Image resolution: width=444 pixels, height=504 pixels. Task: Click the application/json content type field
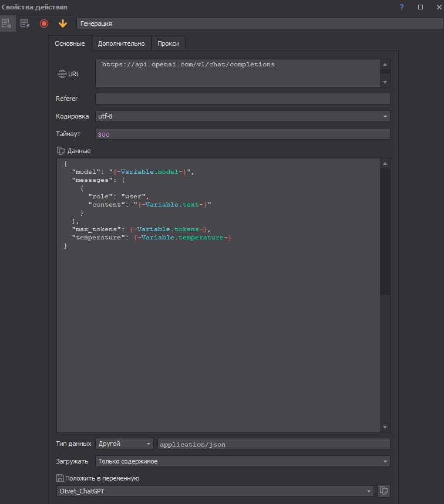[x=274, y=444]
